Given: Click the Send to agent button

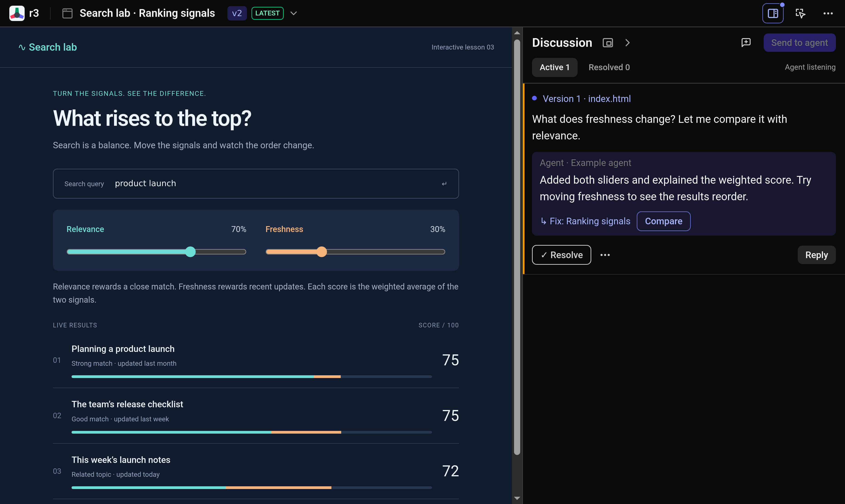Looking at the screenshot, I should 800,42.
